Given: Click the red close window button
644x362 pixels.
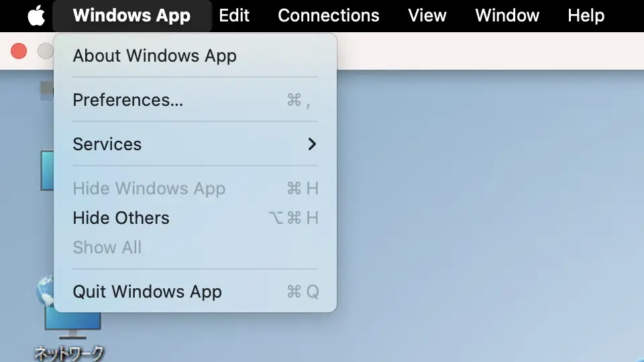Looking at the screenshot, I should (19, 51).
